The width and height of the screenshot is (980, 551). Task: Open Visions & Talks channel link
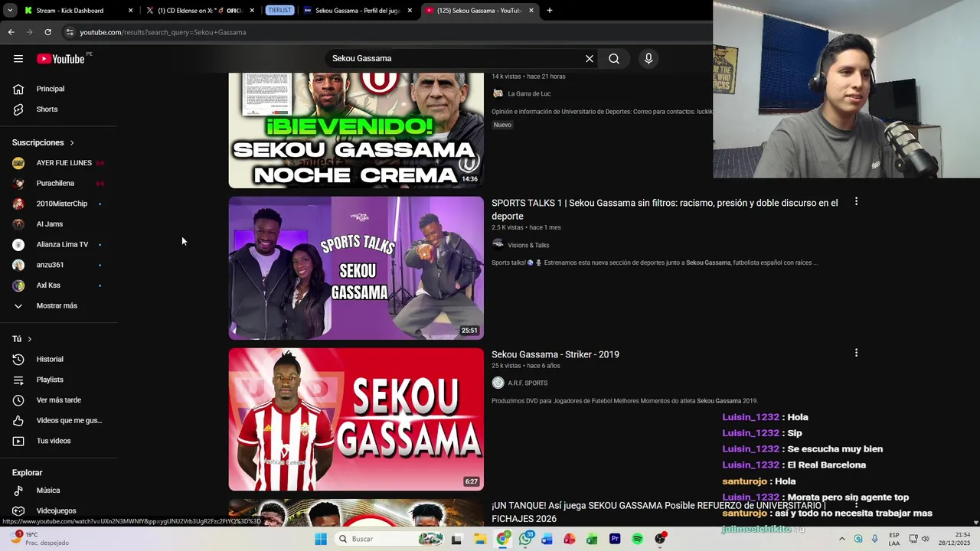pyautogui.click(x=528, y=246)
